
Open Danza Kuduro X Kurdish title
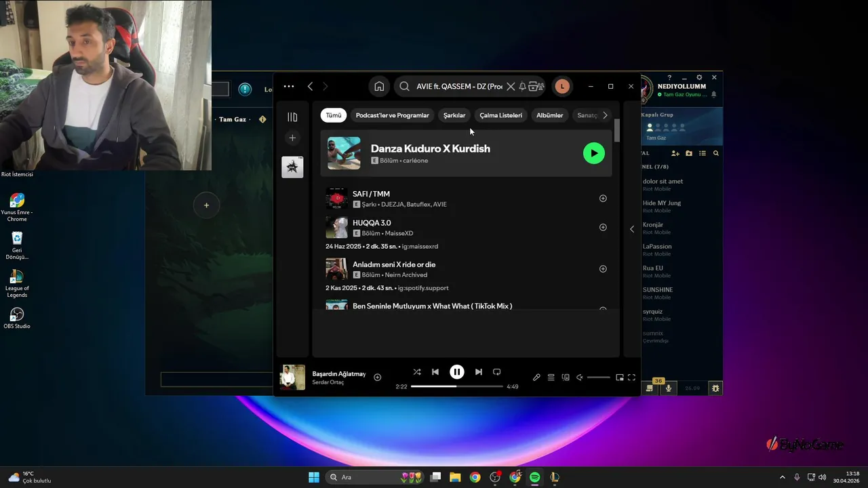point(431,148)
